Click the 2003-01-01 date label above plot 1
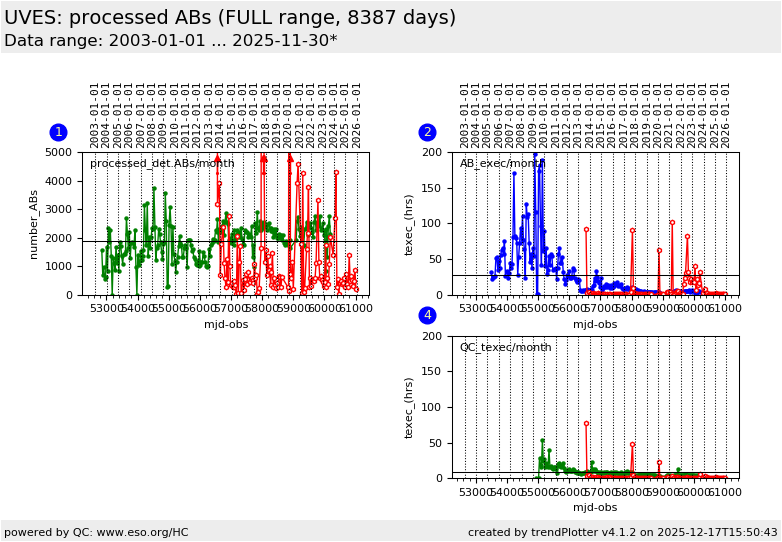 point(95,115)
